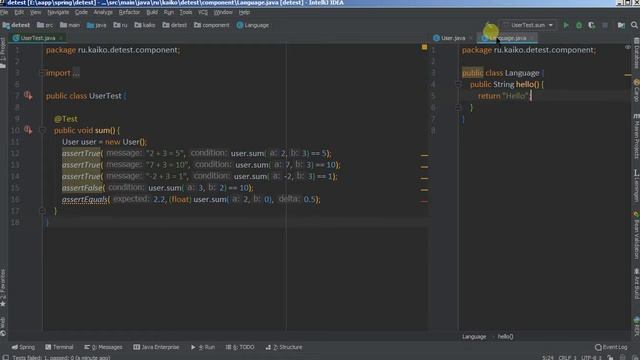Click the @Test annotation on line 9
This screenshot has height=360, width=640.
coord(66,119)
